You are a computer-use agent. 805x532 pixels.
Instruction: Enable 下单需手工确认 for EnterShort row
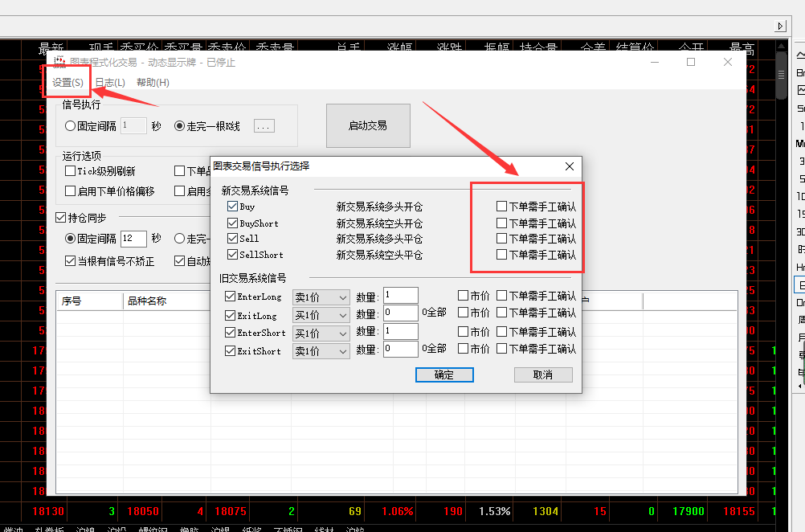pyautogui.click(x=501, y=332)
